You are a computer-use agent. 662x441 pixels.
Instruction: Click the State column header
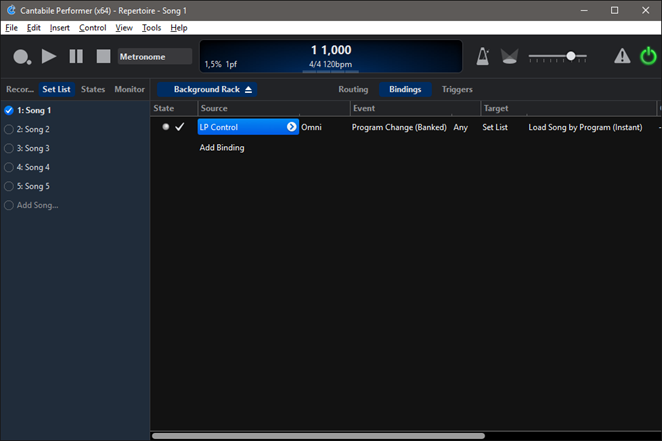click(174, 108)
